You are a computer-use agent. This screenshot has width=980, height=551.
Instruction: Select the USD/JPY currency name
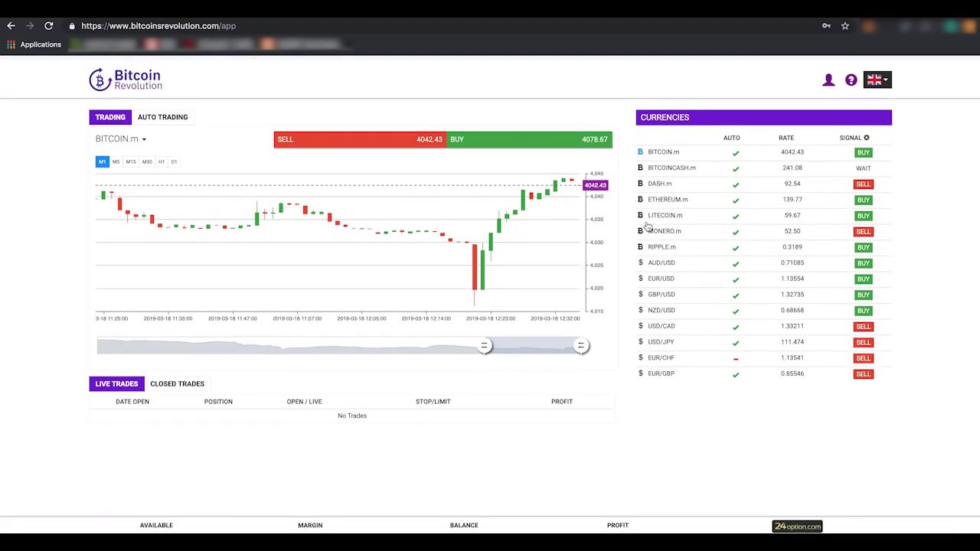661,342
